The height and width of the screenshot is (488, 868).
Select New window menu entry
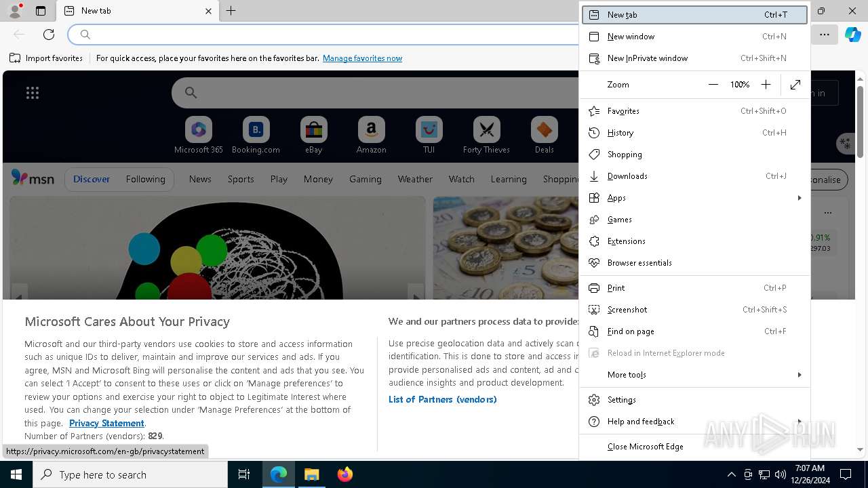pos(695,37)
